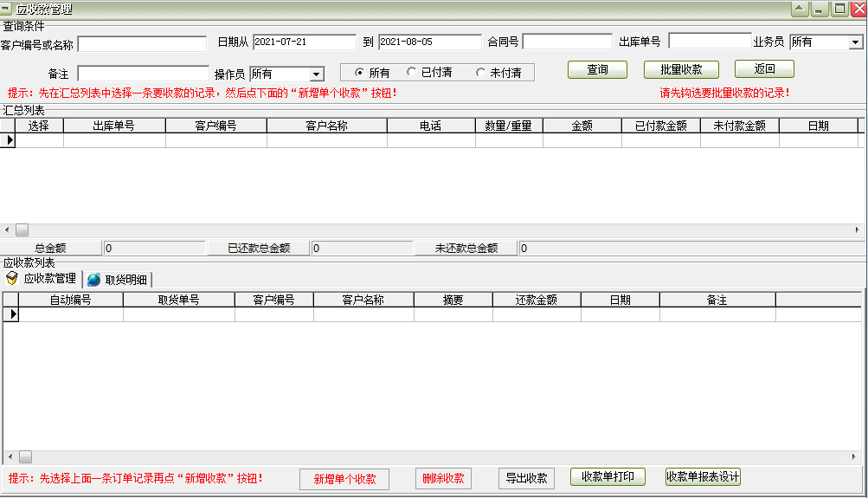Switch to the 应收款管理 tab
868x498 pixels.
42,279
